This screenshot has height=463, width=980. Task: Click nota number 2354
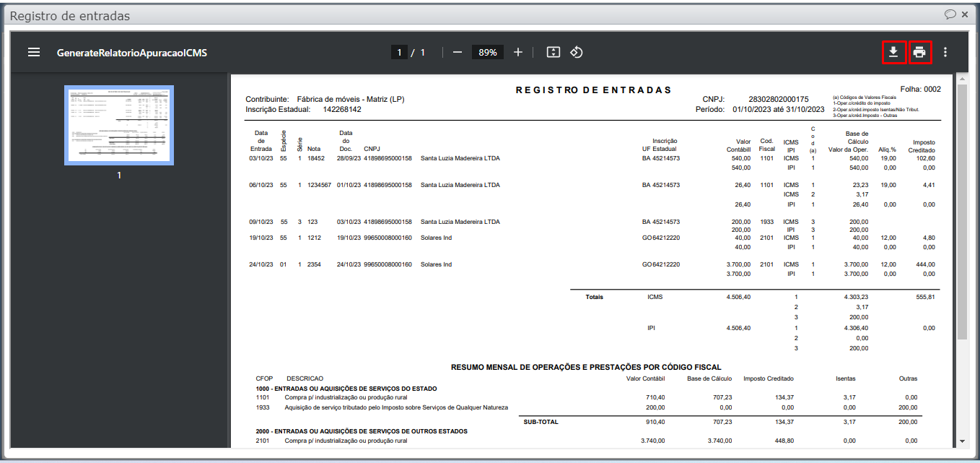pyautogui.click(x=315, y=264)
